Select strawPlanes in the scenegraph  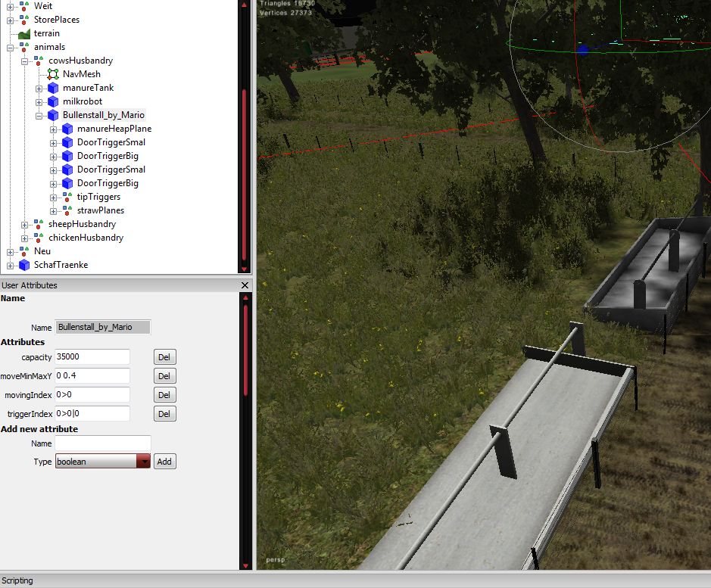point(100,210)
